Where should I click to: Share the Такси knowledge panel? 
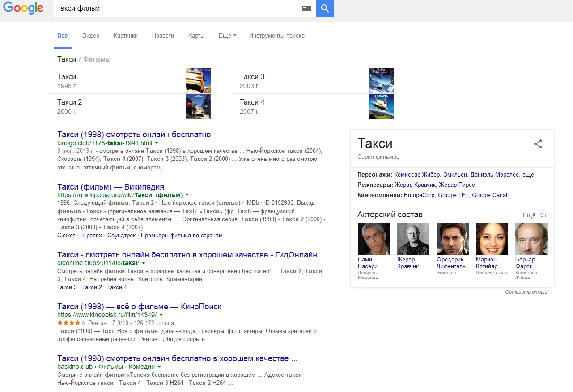(x=538, y=144)
